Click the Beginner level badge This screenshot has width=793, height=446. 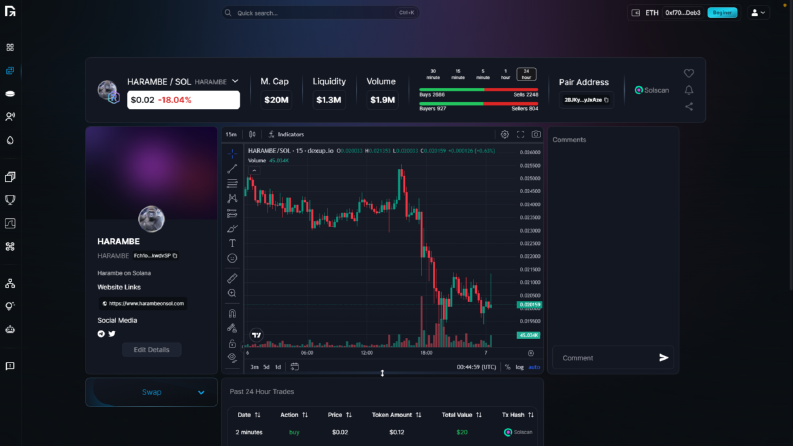[x=722, y=13]
